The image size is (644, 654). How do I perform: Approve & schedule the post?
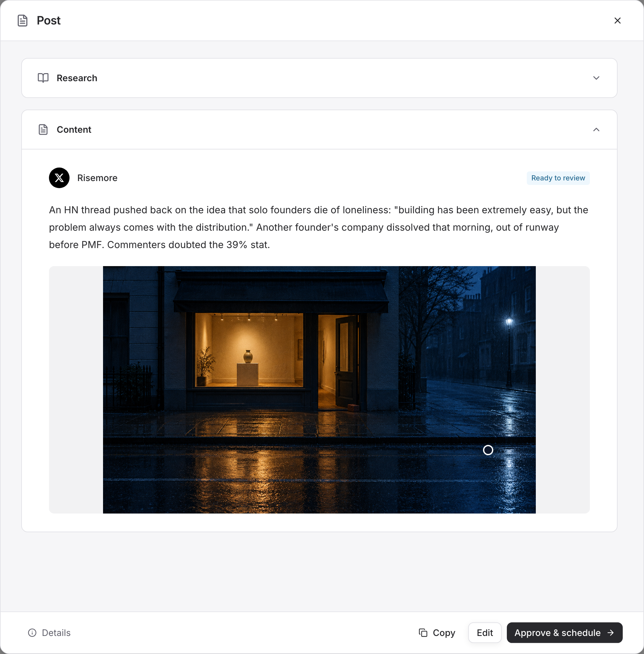(564, 633)
